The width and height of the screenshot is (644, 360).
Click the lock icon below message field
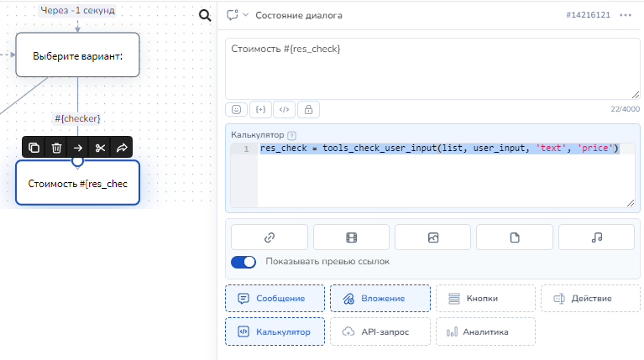(x=308, y=109)
